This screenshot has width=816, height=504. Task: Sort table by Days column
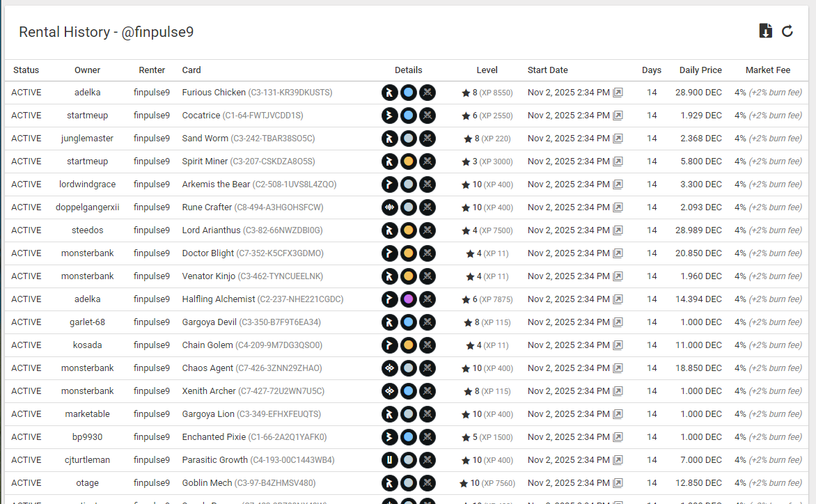pyautogui.click(x=652, y=70)
